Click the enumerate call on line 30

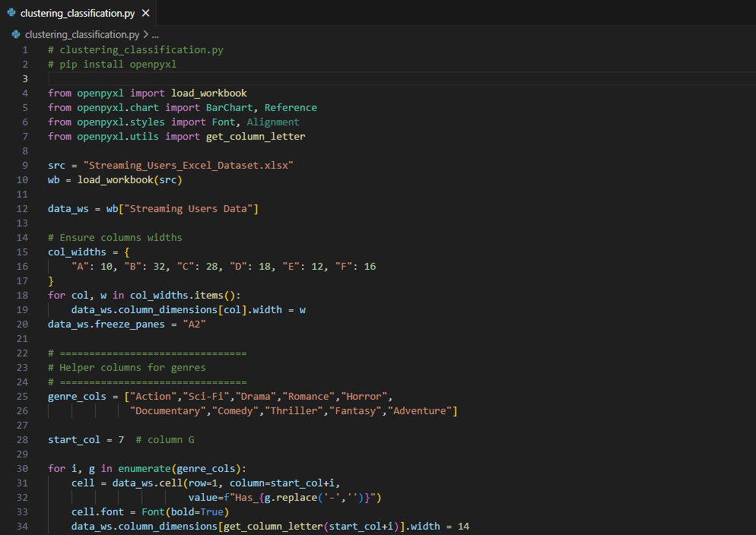144,469
